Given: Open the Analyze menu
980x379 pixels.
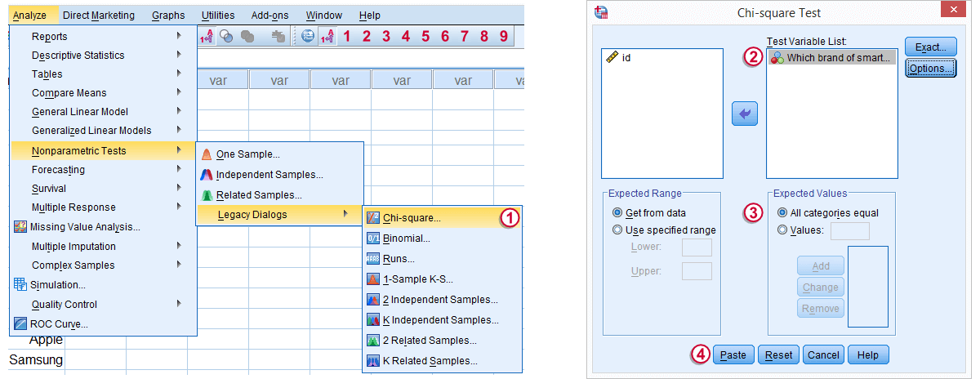Looking at the screenshot, I should [x=29, y=15].
